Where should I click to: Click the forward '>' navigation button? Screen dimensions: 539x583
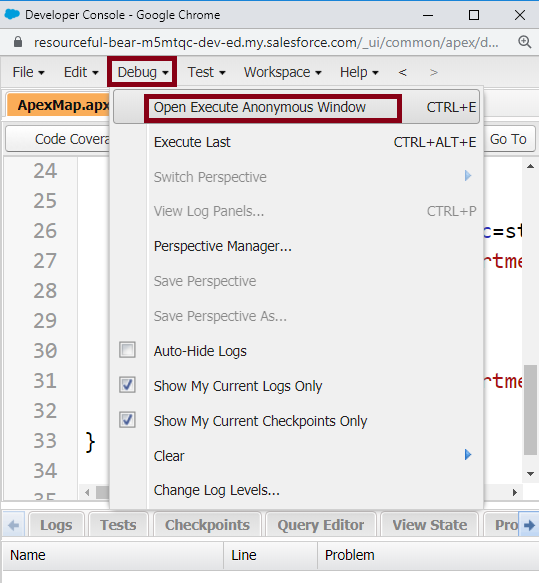point(433,72)
